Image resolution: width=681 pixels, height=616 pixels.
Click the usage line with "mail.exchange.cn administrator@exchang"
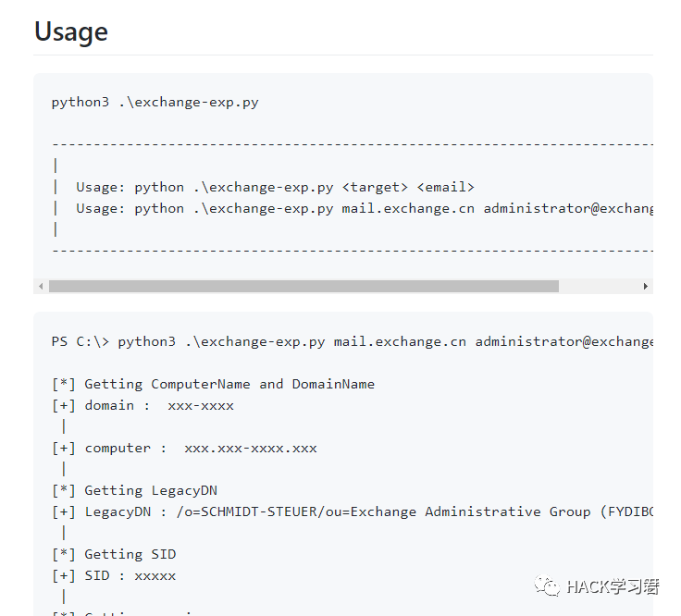365,208
